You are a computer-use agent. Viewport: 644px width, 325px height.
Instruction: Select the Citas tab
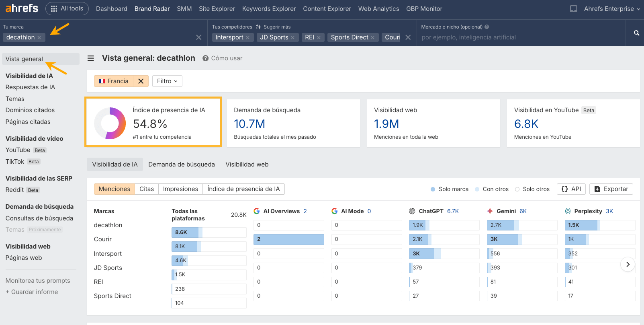pyautogui.click(x=147, y=189)
